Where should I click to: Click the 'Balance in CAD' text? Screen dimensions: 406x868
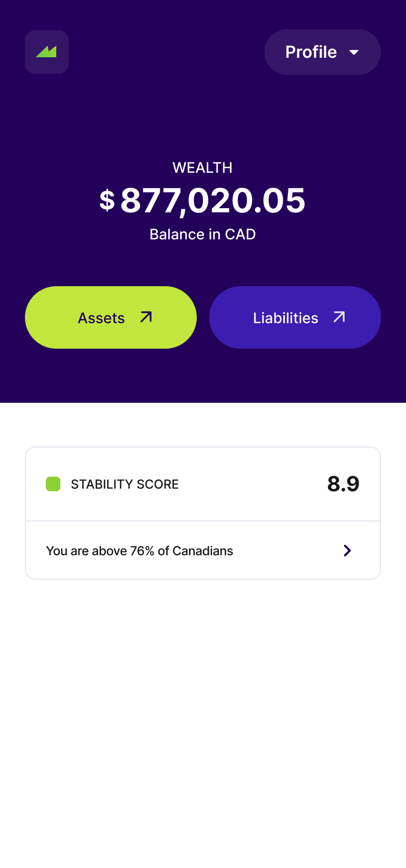tap(202, 234)
